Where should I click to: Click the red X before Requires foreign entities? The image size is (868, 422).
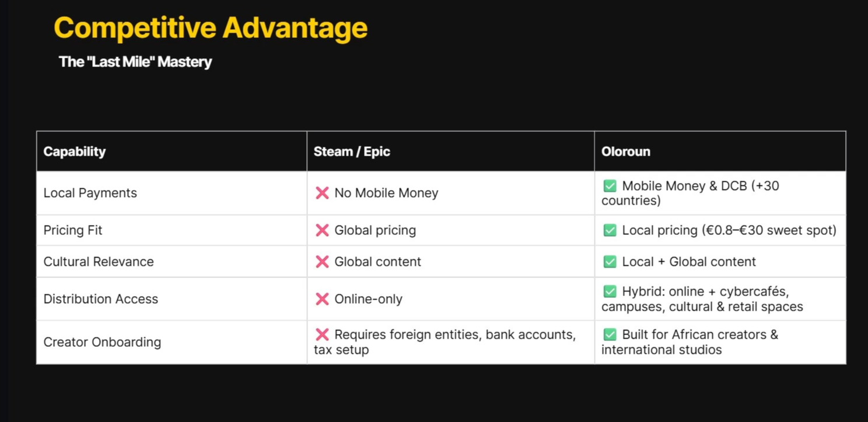pos(322,335)
